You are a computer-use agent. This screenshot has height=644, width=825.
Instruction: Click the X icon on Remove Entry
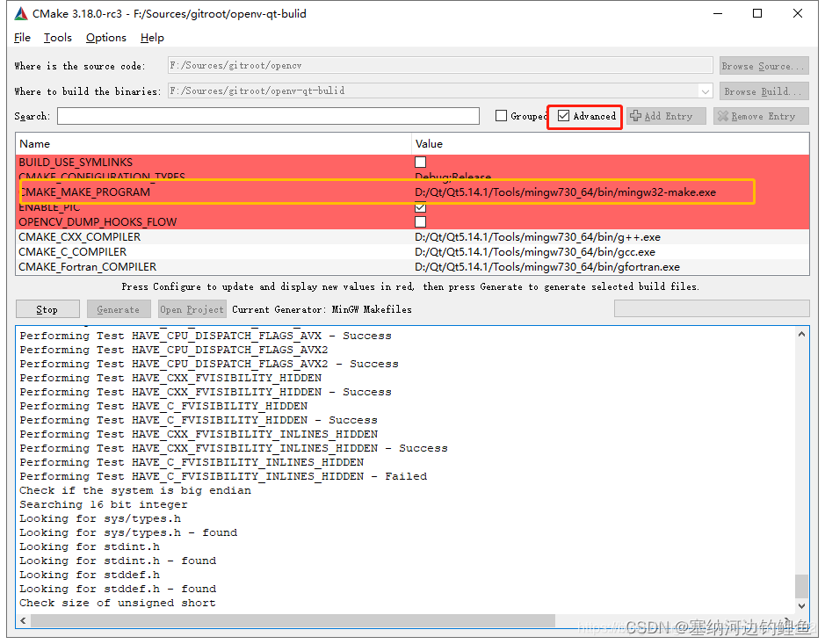click(x=723, y=116)
